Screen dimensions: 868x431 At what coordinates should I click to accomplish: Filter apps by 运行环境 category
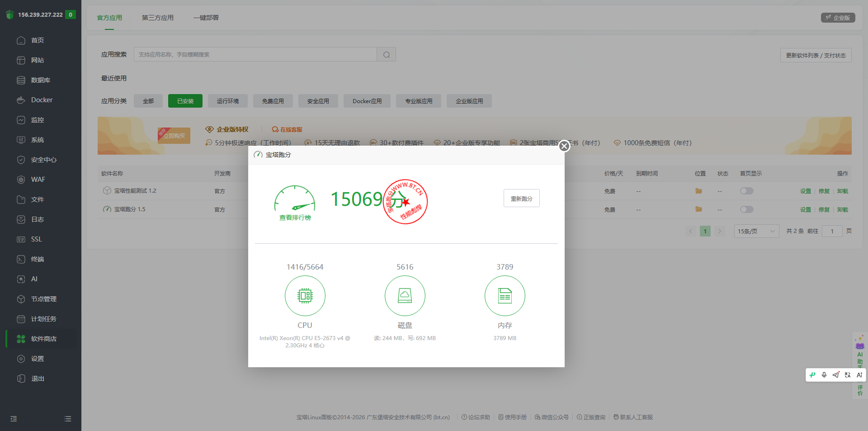[x=228, y=101]
